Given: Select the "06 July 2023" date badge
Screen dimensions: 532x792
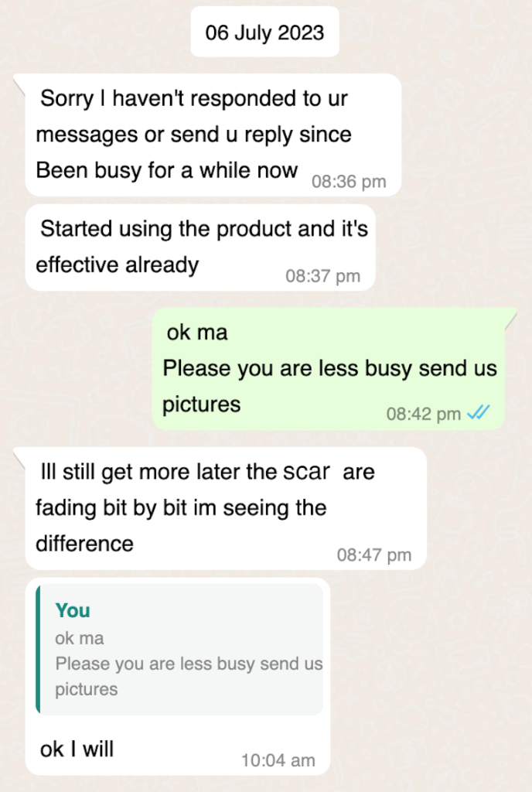Looking at the screenshot, I should point(264,33).
